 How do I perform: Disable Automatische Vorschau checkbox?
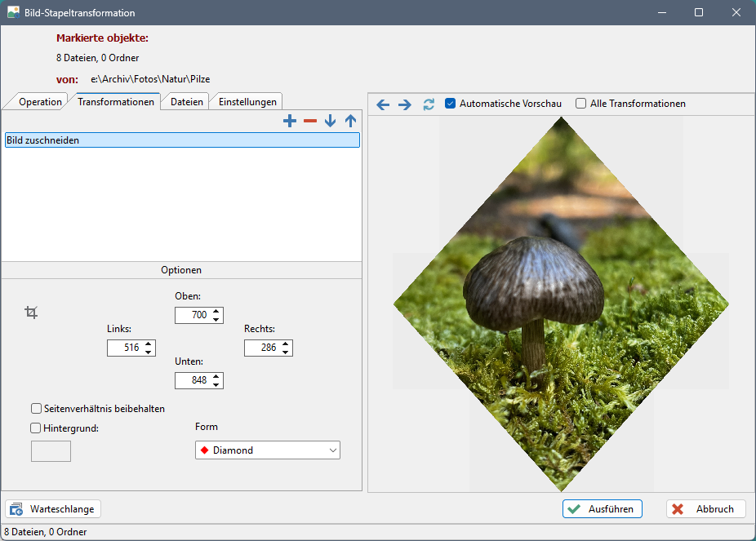click(451, 104)
